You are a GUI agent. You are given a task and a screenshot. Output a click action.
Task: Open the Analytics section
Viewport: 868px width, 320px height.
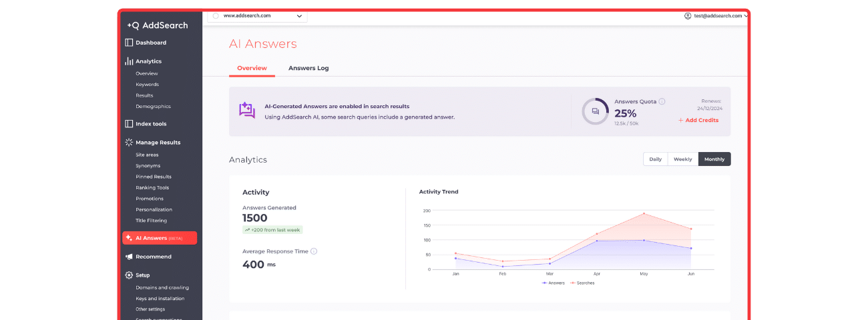pos(148,61)
